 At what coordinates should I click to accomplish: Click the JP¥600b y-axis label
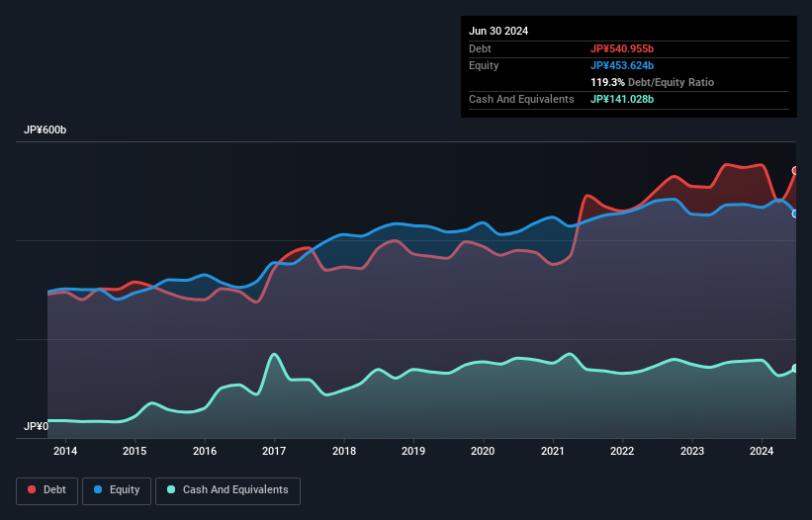tap(45, 130)
